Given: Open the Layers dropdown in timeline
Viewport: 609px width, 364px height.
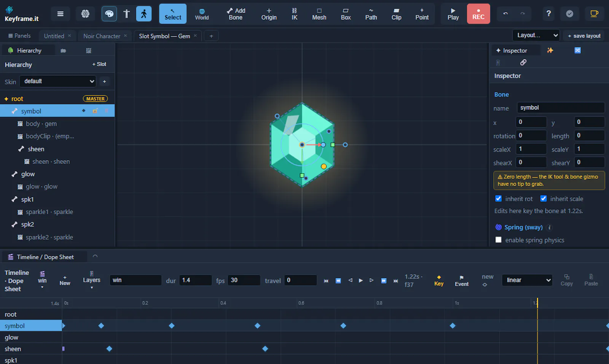Looking at the screenshot, I should pos(92,280).
